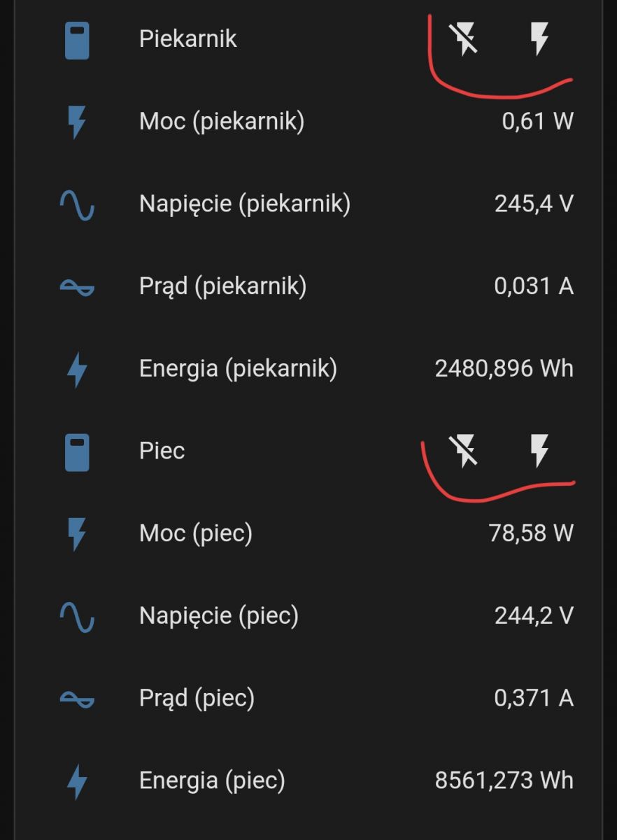Image resolution: width=617 pixels, height=840 pixels.
Task: Click the Napięcie (piekarnik) sine wave icon
Action: tap(77, 204)
